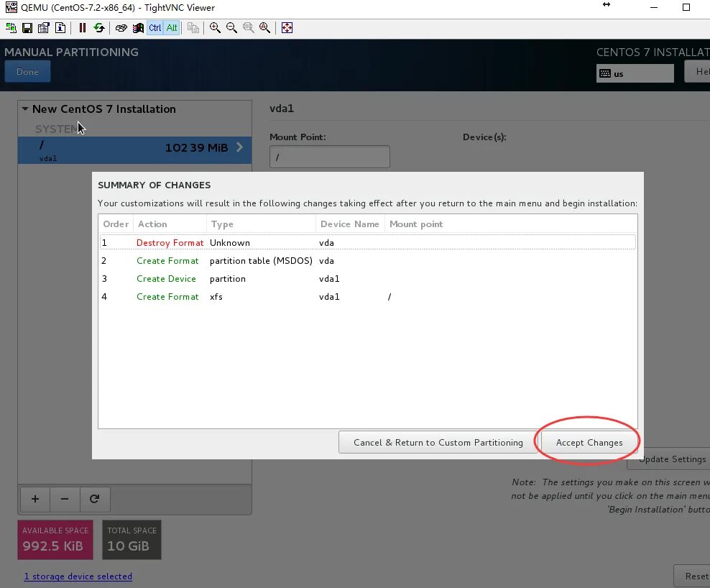This screenshot has height=588, width=710.
Task: Zoom in on the VNC viewer
Action: tap(215, 28)
